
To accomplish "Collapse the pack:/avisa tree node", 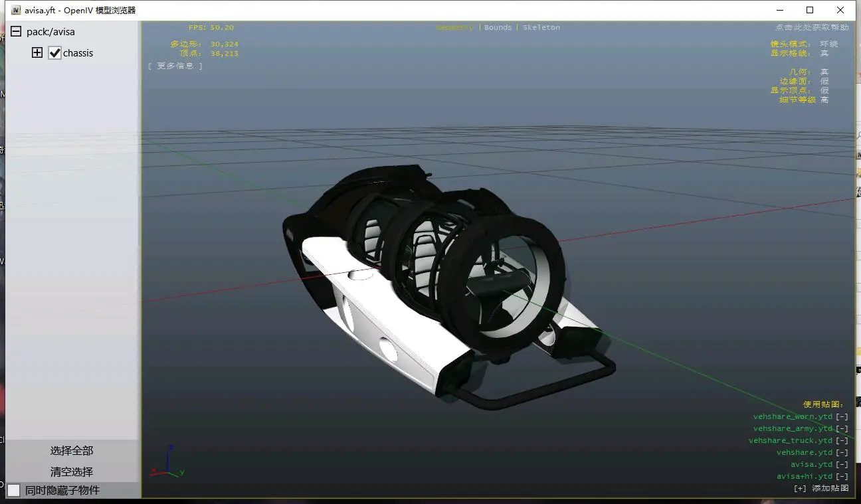I will click(15, 32).
